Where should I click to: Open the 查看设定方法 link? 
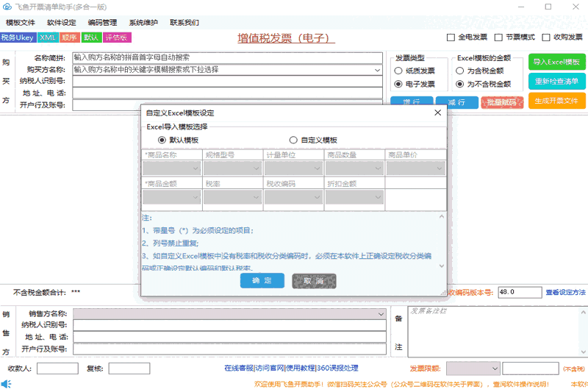pos(565,292)
